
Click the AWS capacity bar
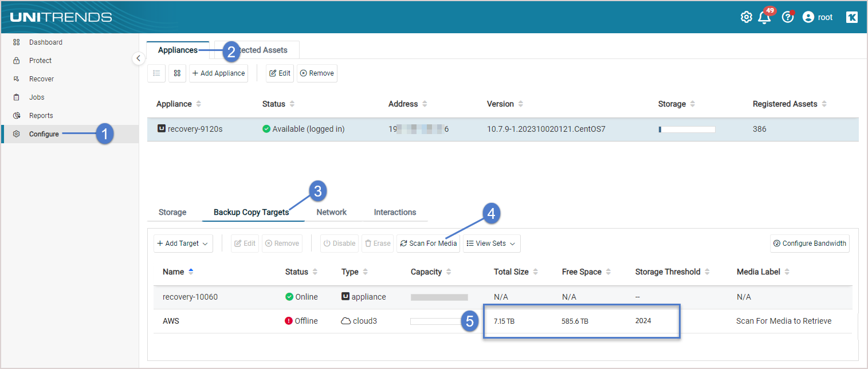(x=435, y=321)
